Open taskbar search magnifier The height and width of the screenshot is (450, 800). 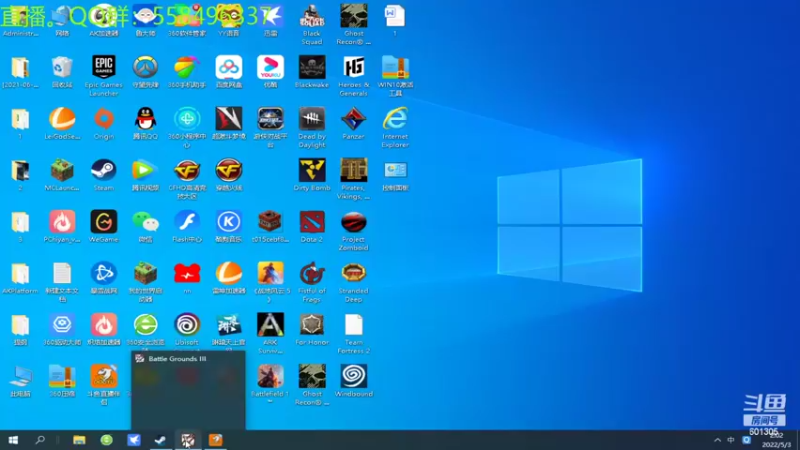[x=40, y=440]
